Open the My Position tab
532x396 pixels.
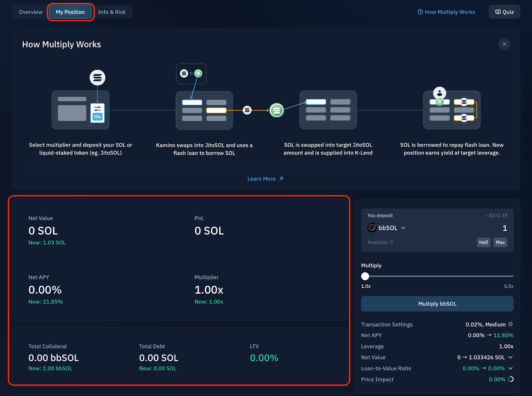point(70,12)
